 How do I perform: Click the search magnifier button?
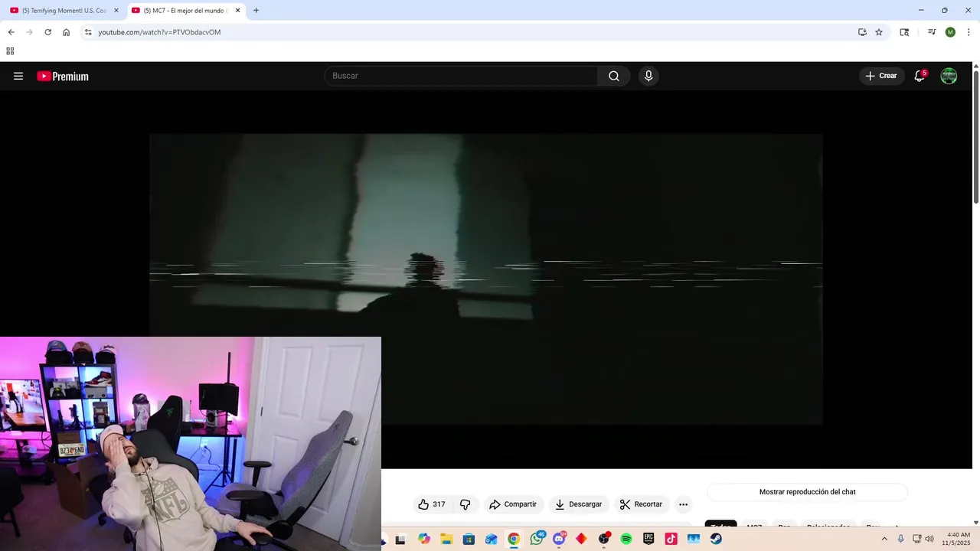point(614,76)
